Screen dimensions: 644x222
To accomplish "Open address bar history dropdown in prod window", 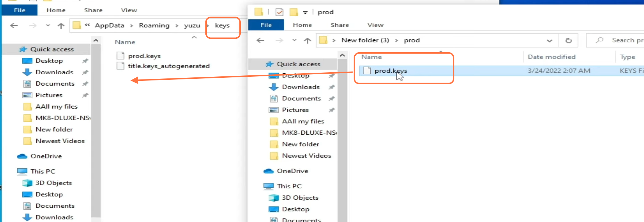I will (x=549, y=41).
